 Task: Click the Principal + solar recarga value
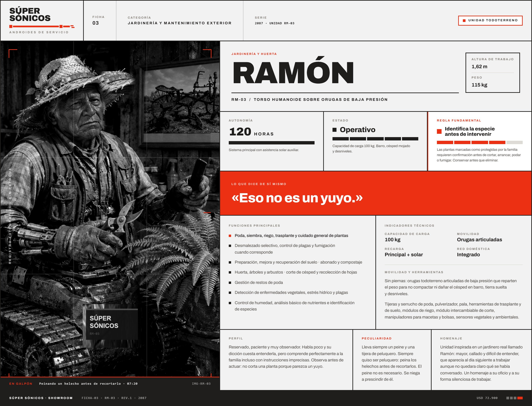pyautogui.click(x=403, y=254)
